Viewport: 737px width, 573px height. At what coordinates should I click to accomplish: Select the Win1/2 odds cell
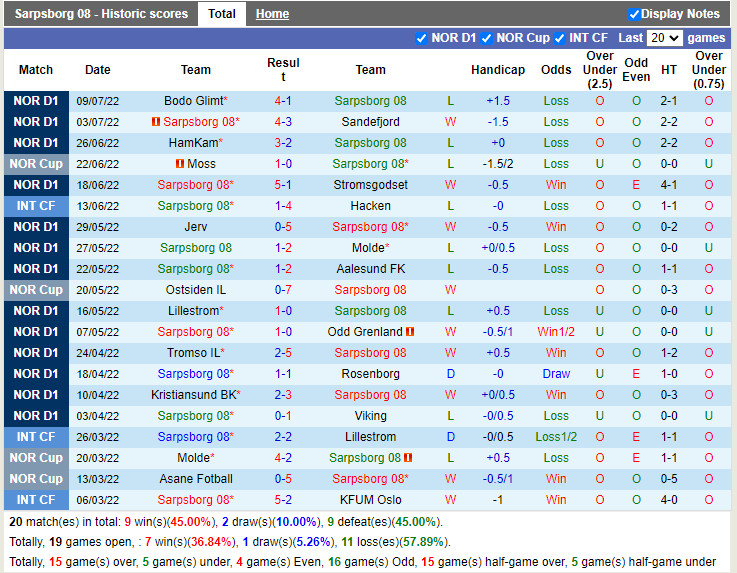(x=556, y=332)
